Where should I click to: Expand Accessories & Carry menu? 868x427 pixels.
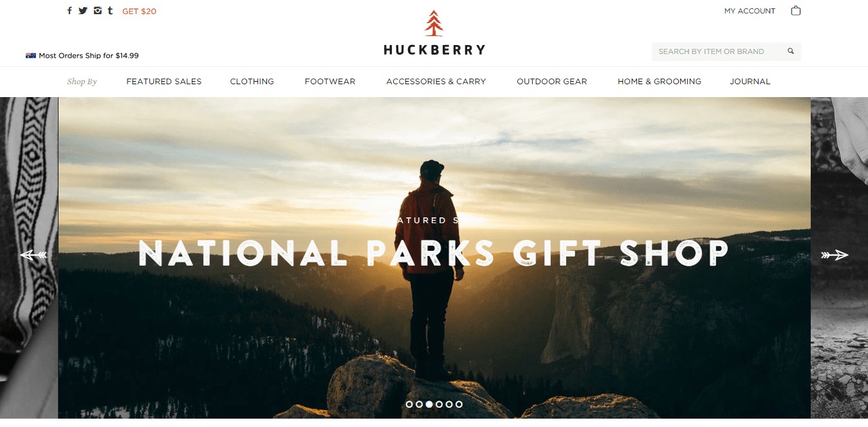[x=436, y=82]
